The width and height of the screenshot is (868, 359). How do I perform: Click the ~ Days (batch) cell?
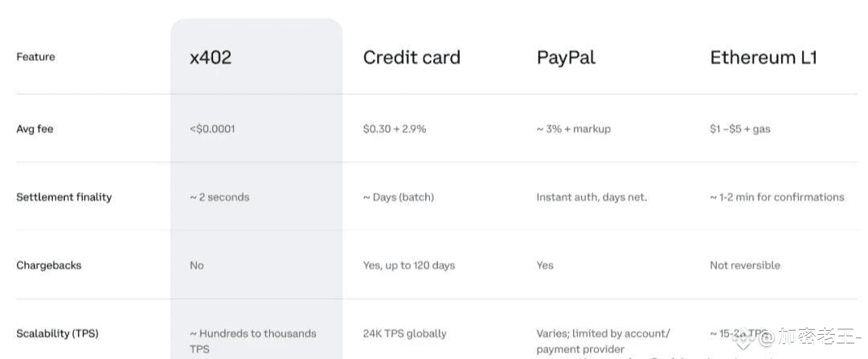(398, 197)
